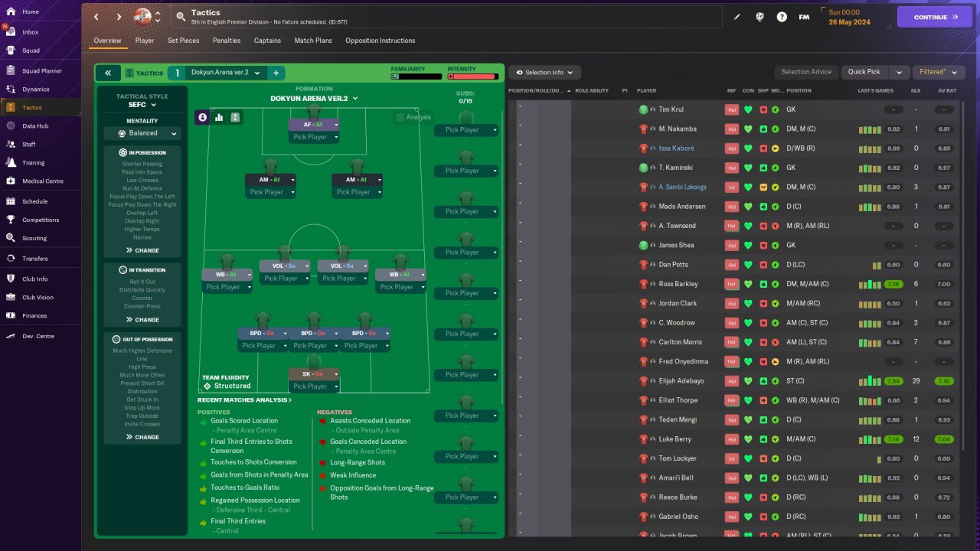Add a new tactic with plus button
This screenshot has height=551, width=980.
click(276, 73)
